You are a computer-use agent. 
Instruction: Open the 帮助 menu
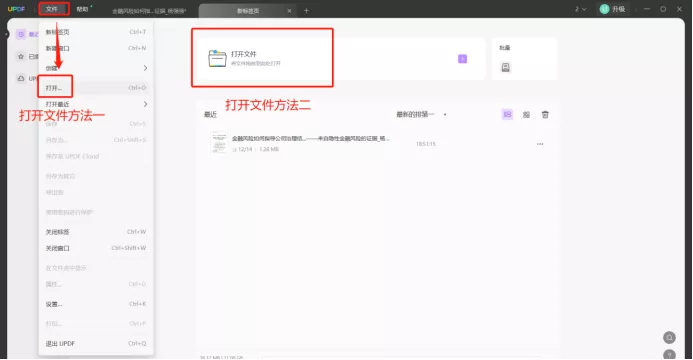pyautogui.click(x=82, y=9)
